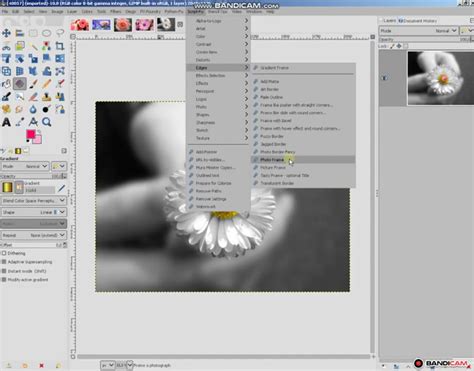The image size is (474, 371).
Task: Select the Airbrush tool
Action: tap(60, 84)
